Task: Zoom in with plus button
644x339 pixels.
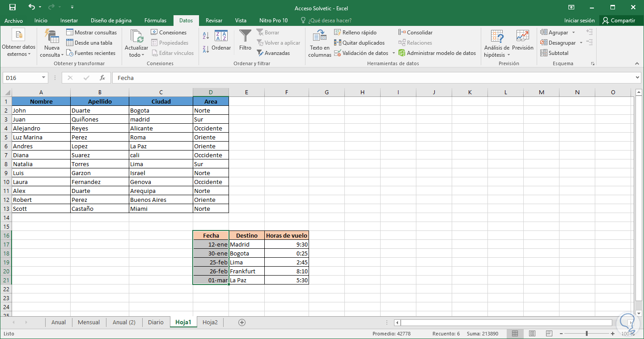Action: tap(613, 334)
